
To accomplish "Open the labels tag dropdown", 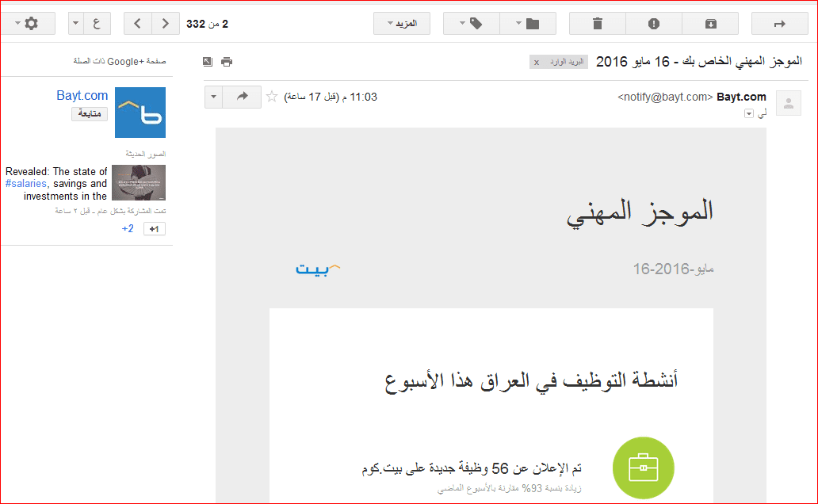I will tap(471, 24).
